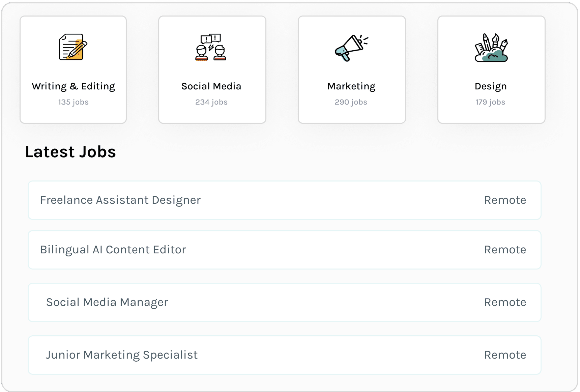Viewport: 580px width, 392px height.
Task: Click the 135 jobs count
Action: [73, 102]
